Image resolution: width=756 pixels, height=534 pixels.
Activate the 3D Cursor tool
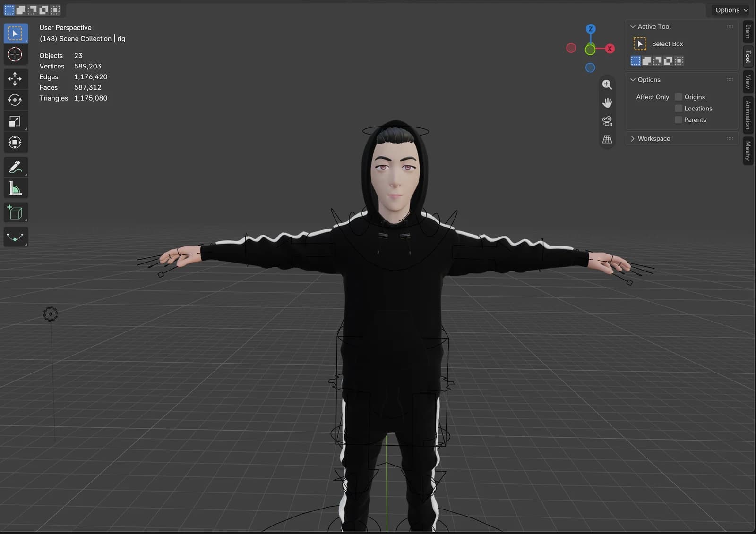pos(15,54)
